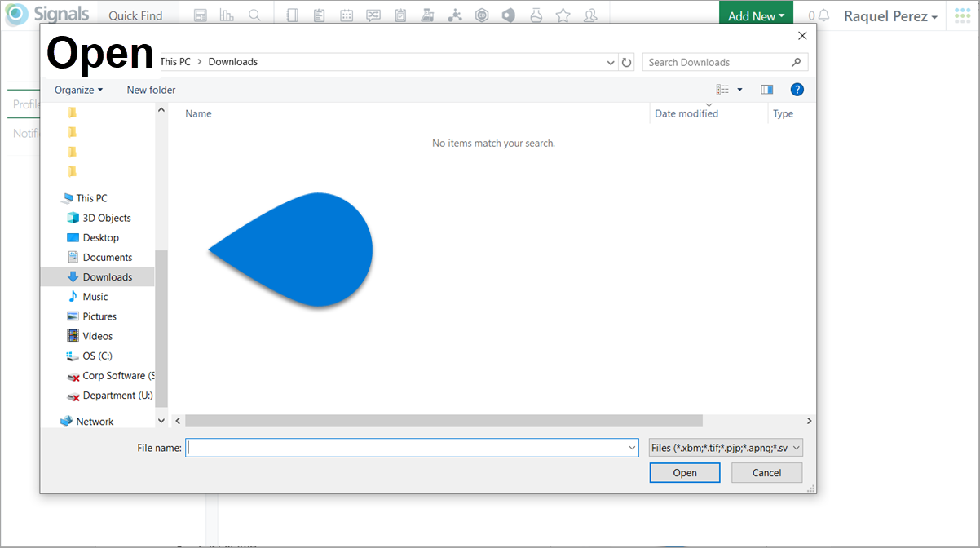Open the molecule network icon in Signals toolbar
The width and height of the screenshot is (980, 548).
point(455,15)
